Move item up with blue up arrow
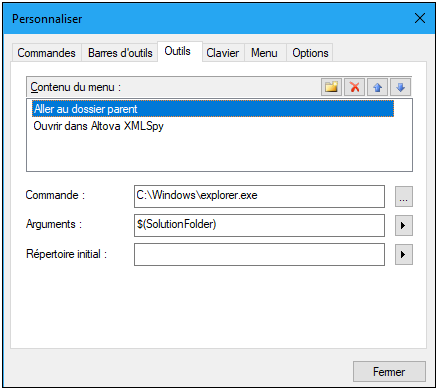The width and height of the screenshot is (438, 390). (x=377, y=87)
